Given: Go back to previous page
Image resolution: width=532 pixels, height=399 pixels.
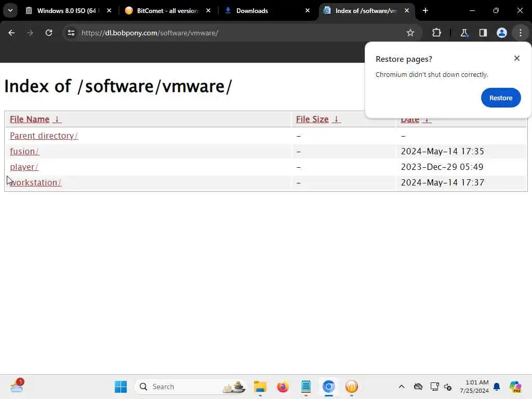Looking at the screenshot, I should pyautogui.click(x=11, y=33).
